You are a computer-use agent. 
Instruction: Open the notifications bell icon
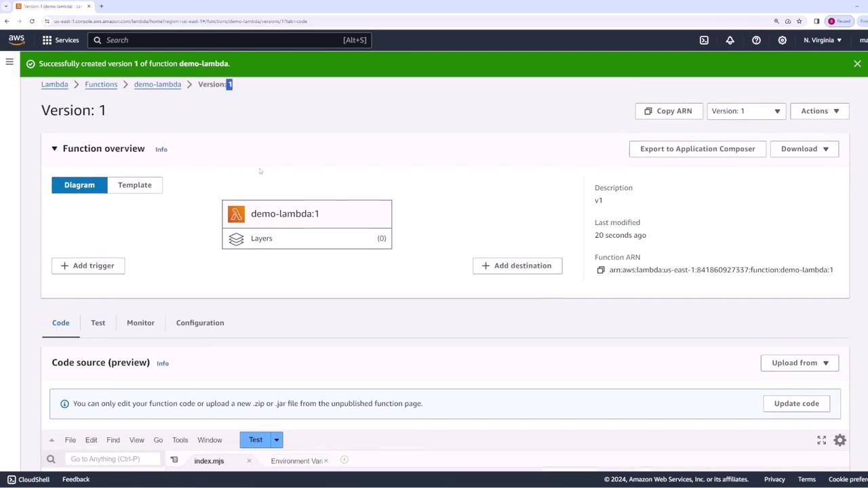[x=730, y=40]
